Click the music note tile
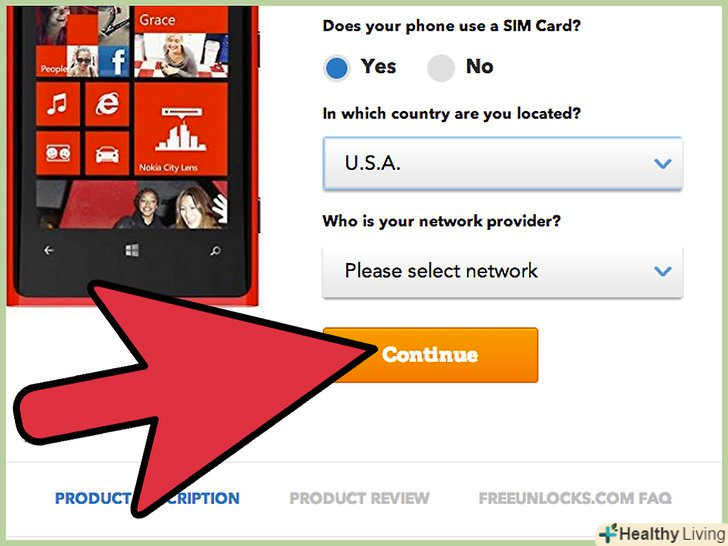The width and height of the screenshot is (728, 546). [58, 104]
